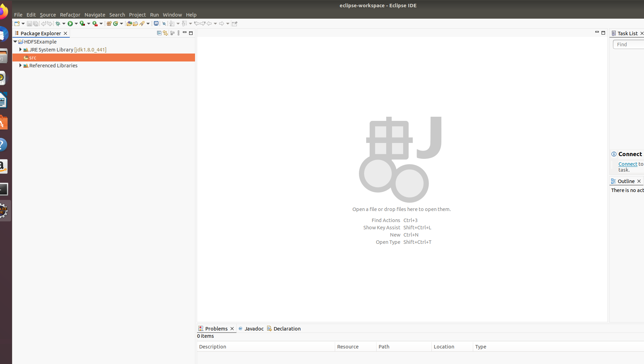The image size is (644, 364).
Task: Click the Forward navigation arrow
Action: 222,23
